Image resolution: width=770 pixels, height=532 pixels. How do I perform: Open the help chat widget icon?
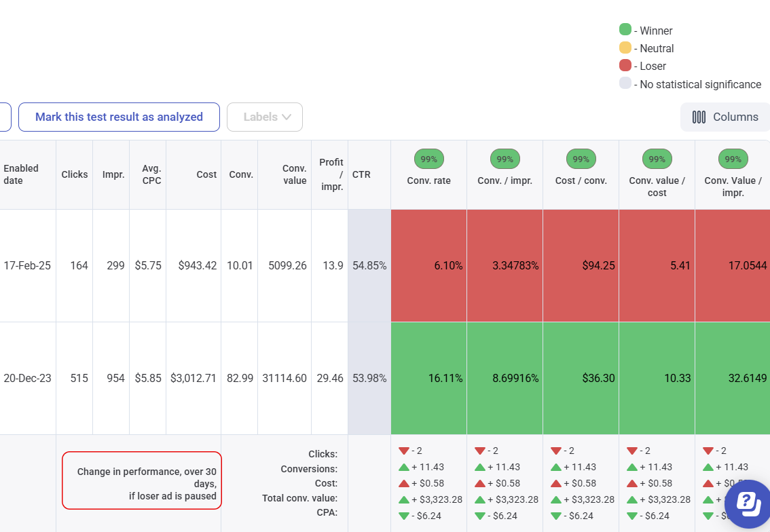(x=748, y=503)
